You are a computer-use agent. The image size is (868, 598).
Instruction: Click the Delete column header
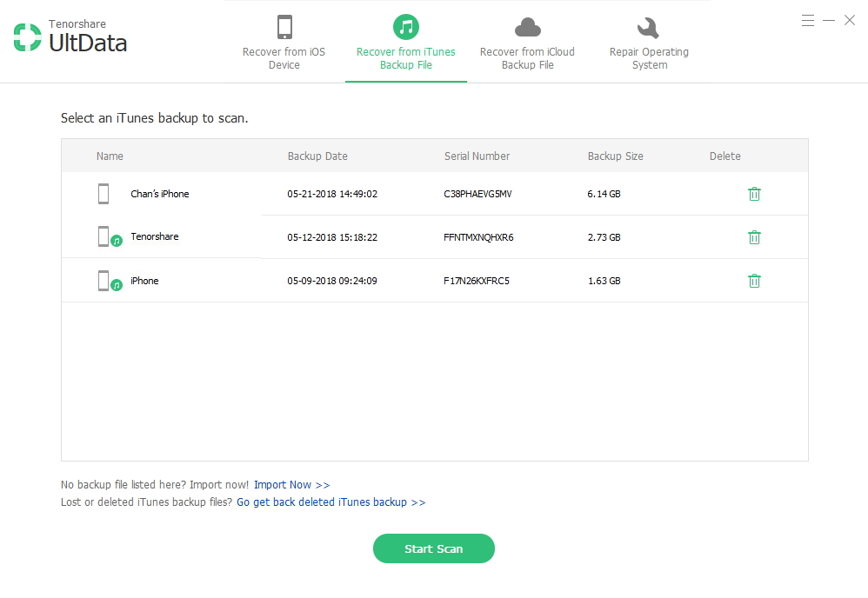tap(725, 156)
